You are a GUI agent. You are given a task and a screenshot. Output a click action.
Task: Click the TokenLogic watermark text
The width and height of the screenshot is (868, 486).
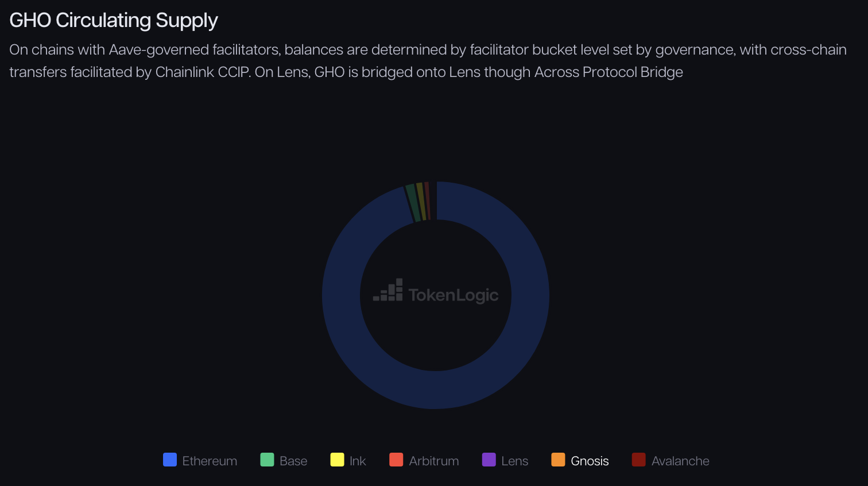point(454,295)
